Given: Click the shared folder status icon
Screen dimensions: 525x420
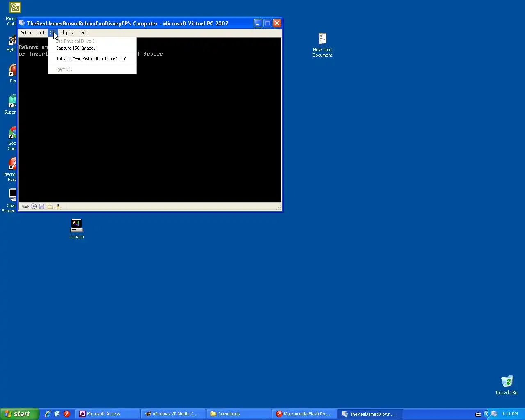Looking at the screenshot, I should (x=50, y=206).
